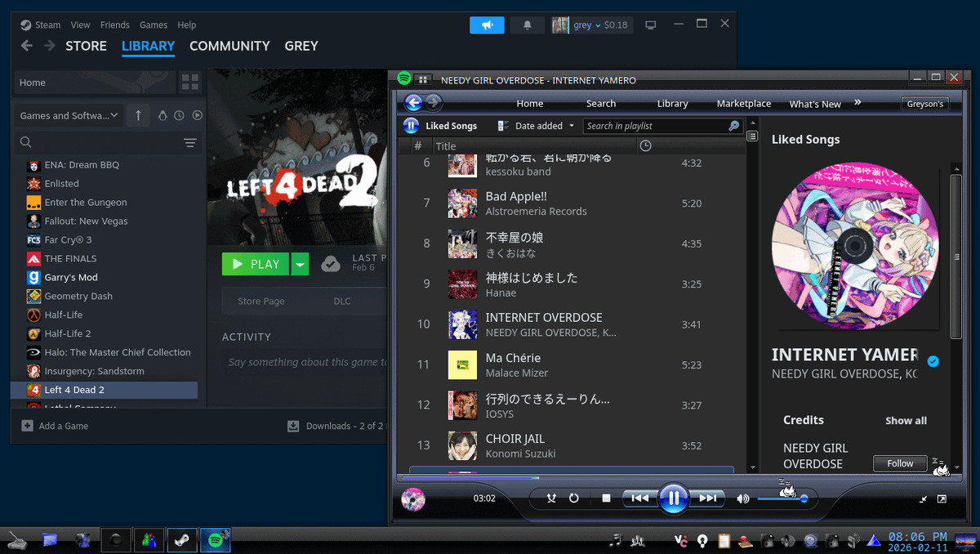Open Steam Big Picture mode monitor icon
This screenshot has height=554, width=980.
651,25
